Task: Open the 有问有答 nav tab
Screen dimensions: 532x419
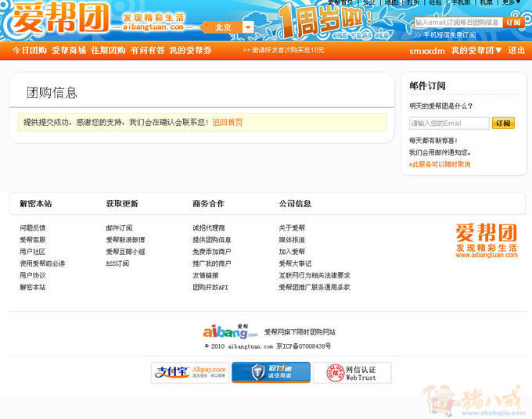Action: pos(148,51)
